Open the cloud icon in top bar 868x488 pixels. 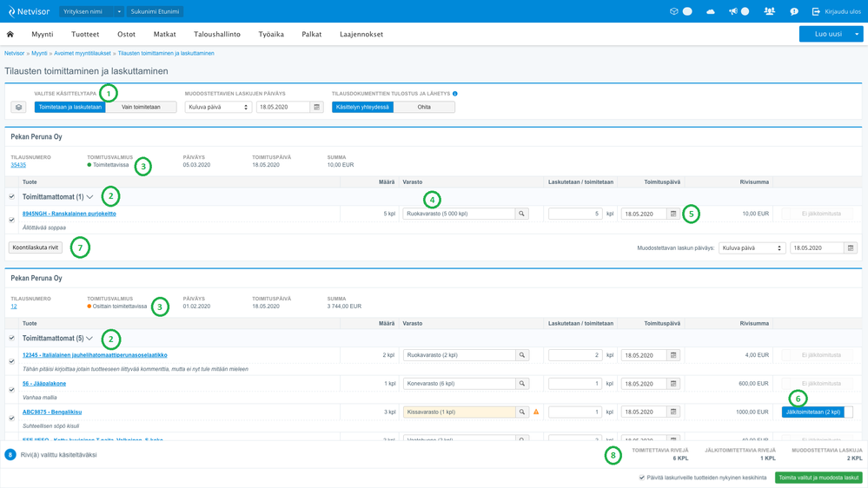point(711,11)
